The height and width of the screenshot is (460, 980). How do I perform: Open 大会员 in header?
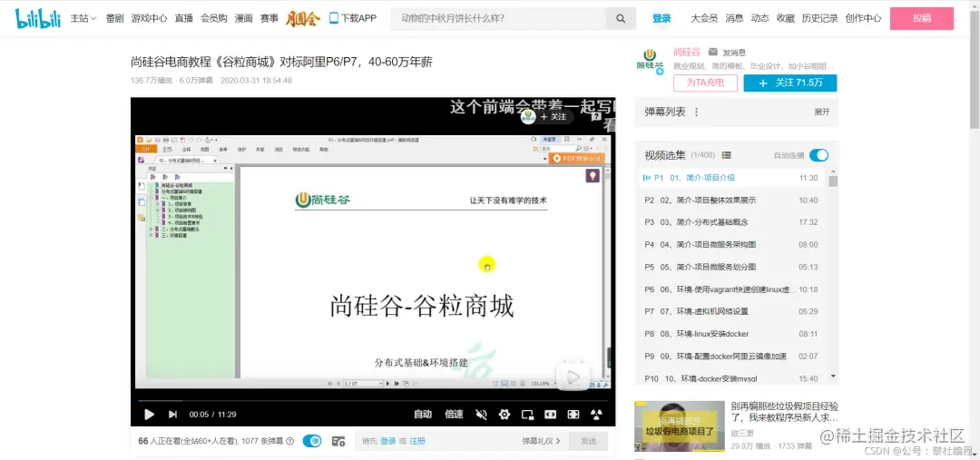[704, 18]
